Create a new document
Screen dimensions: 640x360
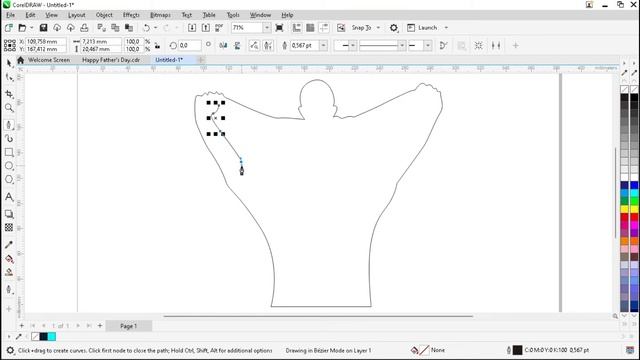(x=9, y=28)
